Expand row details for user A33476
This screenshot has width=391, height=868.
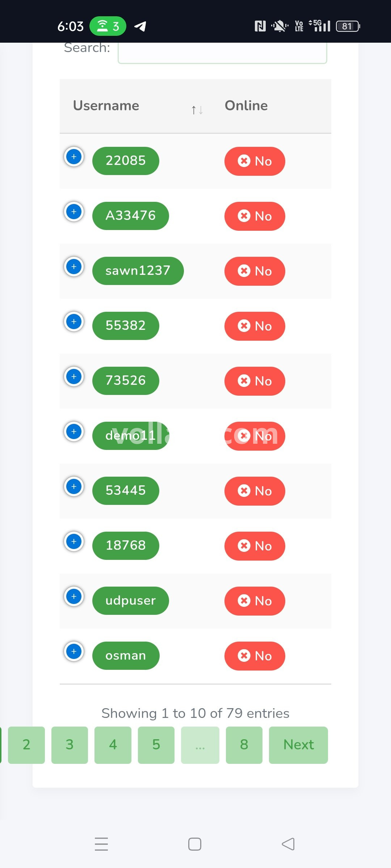tap(74, 212)
